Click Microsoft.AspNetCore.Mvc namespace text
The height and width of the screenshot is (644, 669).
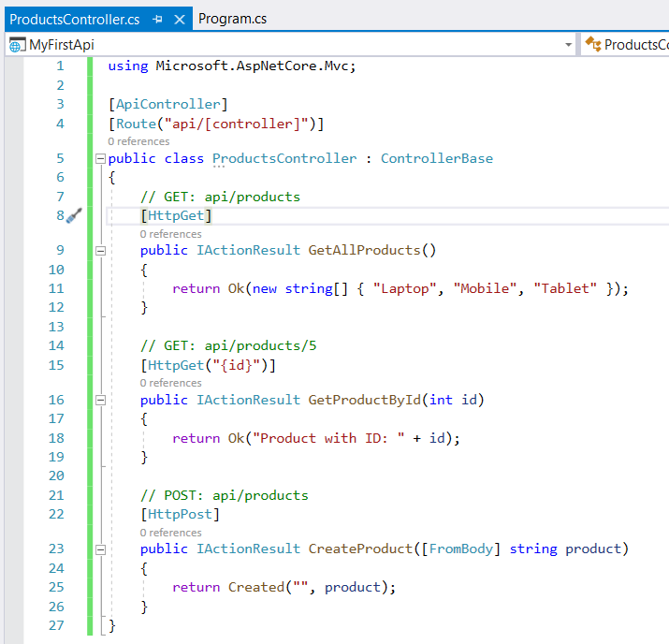pos(252,66)
